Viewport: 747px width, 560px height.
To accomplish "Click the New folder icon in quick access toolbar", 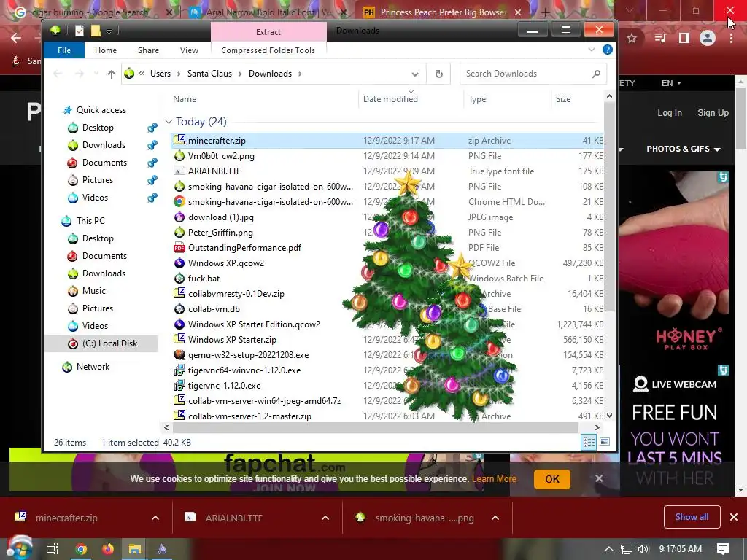I will (x=96, y=31).
